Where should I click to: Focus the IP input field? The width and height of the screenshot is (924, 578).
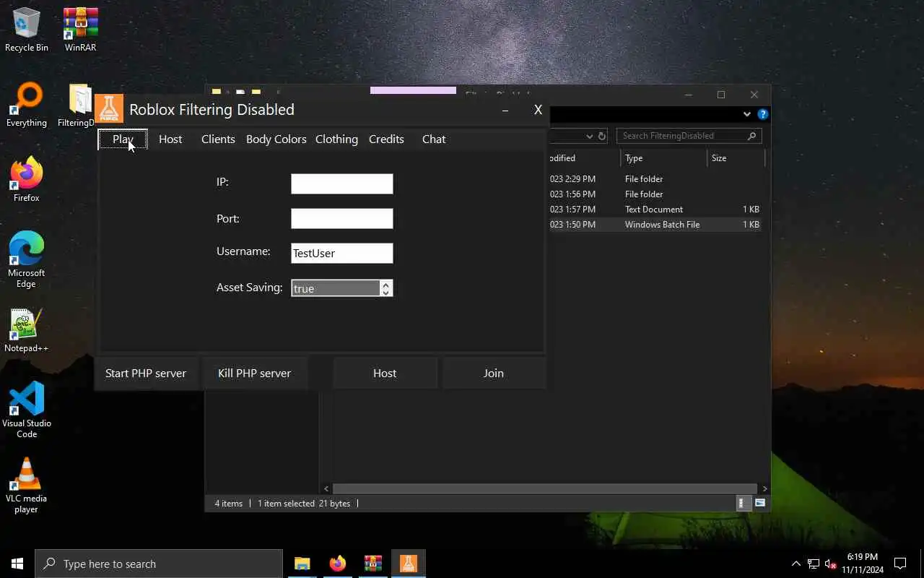[x=342, y=184]
